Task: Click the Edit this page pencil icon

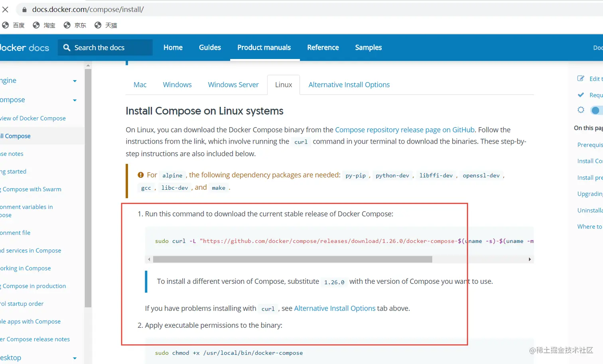Action: click(581, 79)
